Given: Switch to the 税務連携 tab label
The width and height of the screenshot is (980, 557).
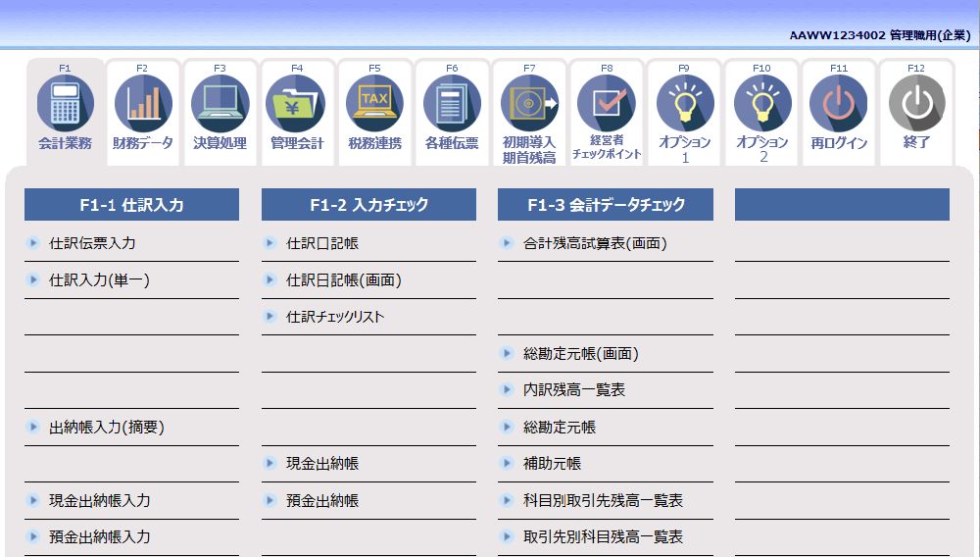Looking at the screenshot, I should [x=374, y=143].
